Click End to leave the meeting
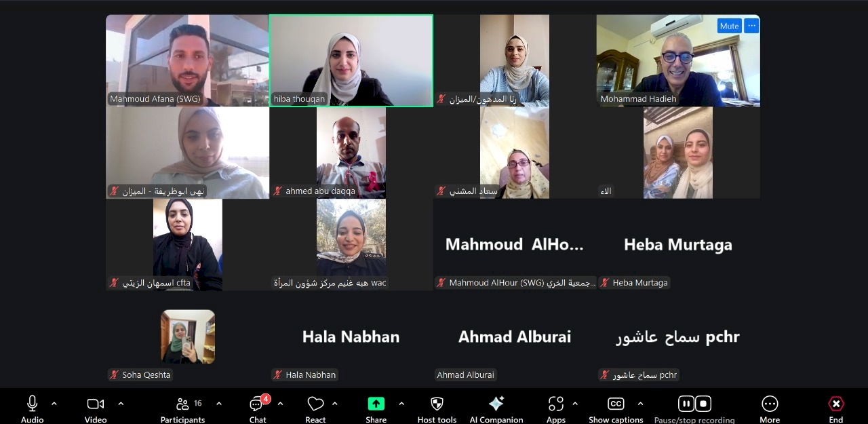The width and height of the screenshot is (868, 424). (x=836, y=404)
